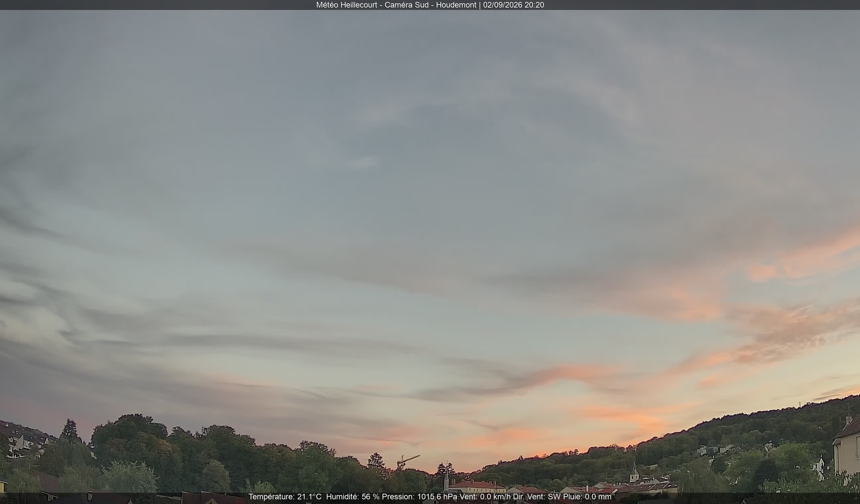This screenshot has width=860, height=504.
Task: Click the Humidité 56 % value
Action: tap(353, 497)
